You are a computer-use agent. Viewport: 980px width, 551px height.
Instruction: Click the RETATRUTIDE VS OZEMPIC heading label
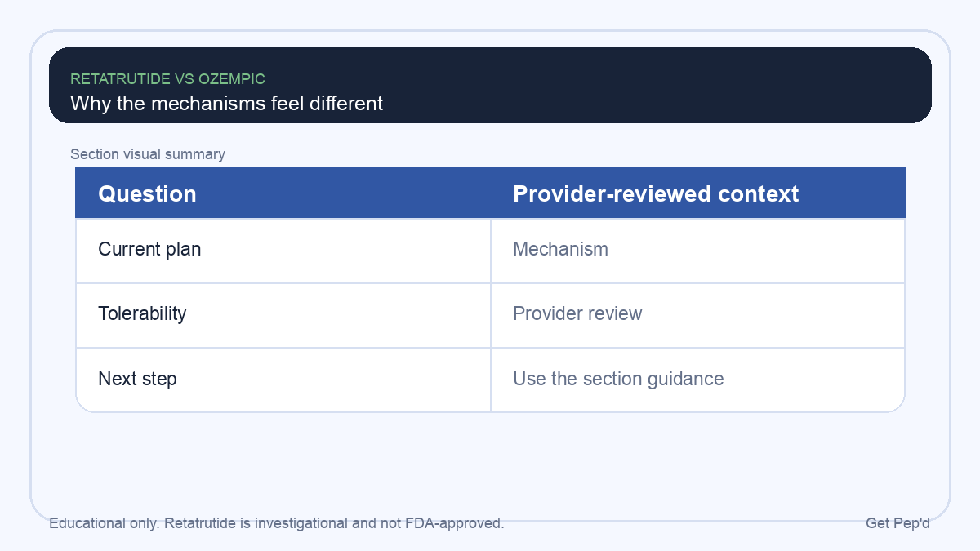[167, 79]
